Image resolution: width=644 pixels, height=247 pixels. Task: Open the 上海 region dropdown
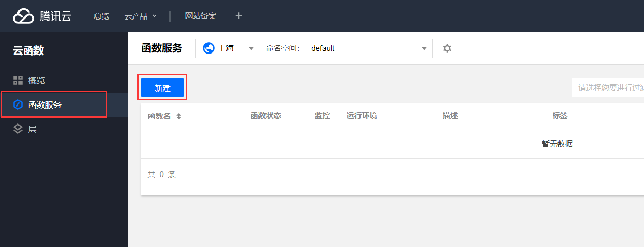[227, 48]
